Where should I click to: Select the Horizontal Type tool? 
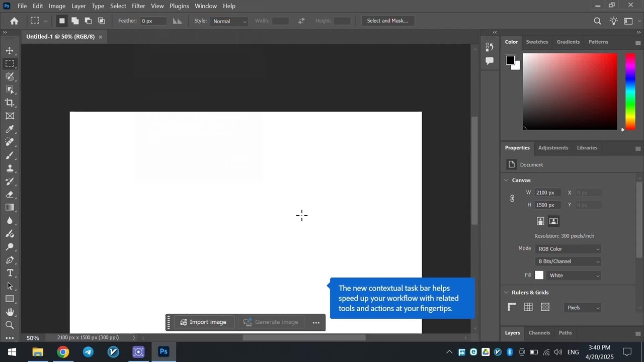[10, 273]
